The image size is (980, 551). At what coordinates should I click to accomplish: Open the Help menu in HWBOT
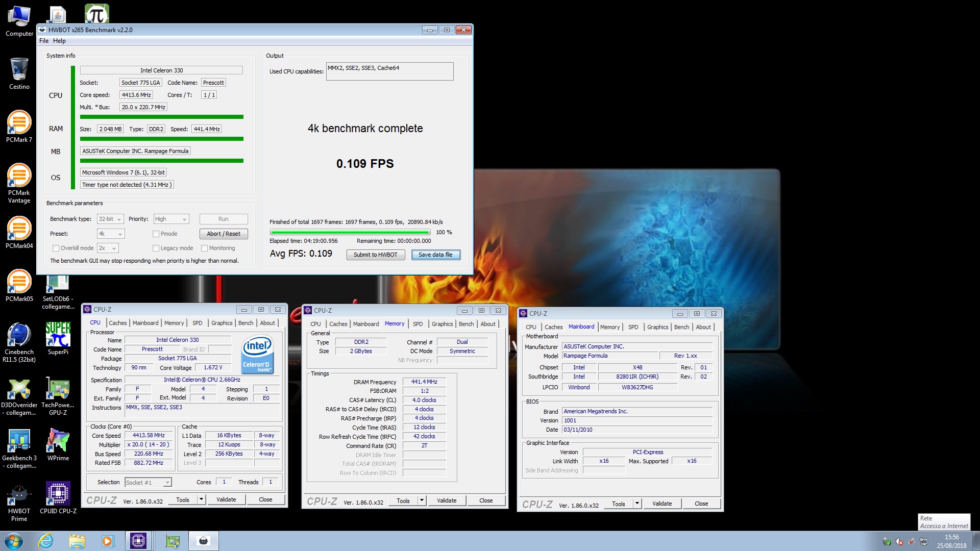point(59,41)
